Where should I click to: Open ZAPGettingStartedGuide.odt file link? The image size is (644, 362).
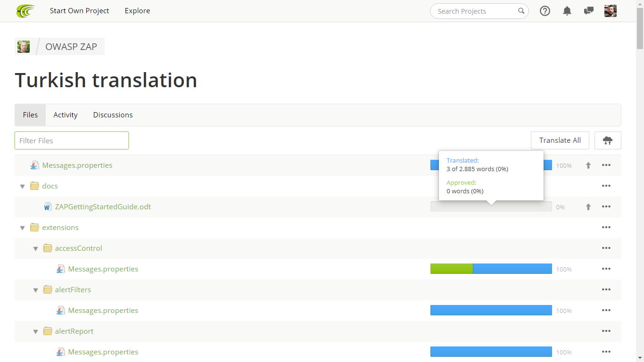point(103,207)
